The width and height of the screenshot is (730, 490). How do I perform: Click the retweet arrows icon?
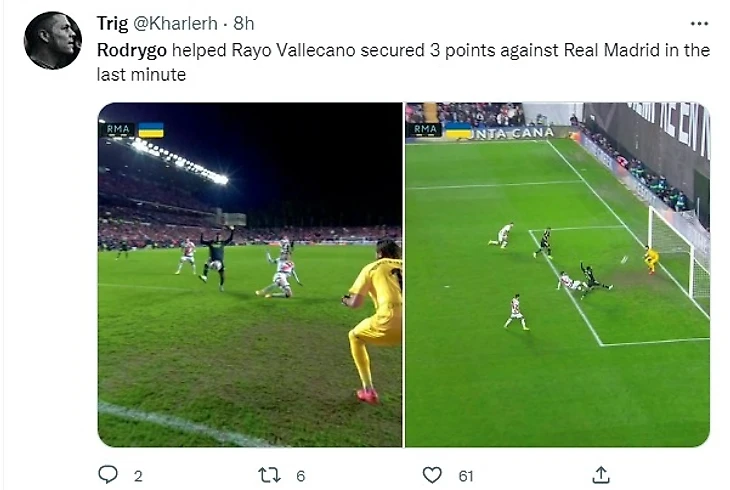270,475
